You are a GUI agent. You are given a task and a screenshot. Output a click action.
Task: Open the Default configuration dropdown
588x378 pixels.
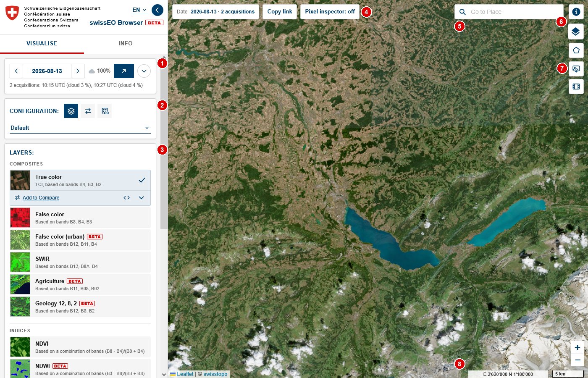[x=80, y=128]
